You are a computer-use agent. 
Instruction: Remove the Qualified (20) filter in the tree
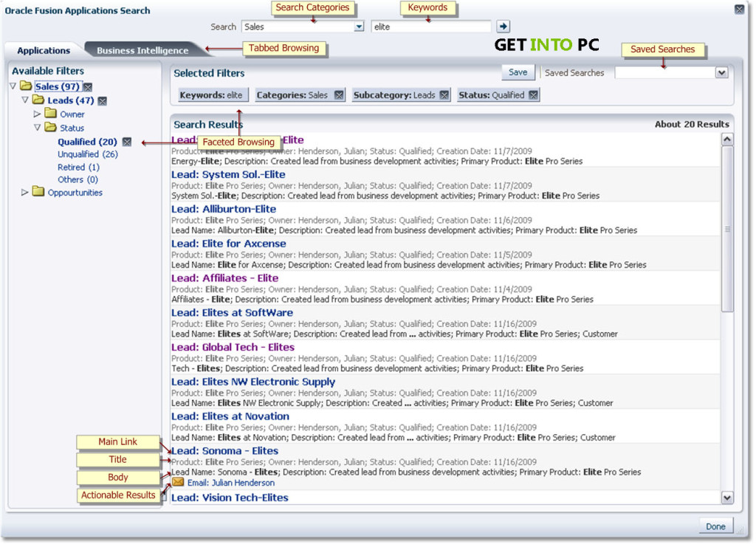[x=127, y=142]
